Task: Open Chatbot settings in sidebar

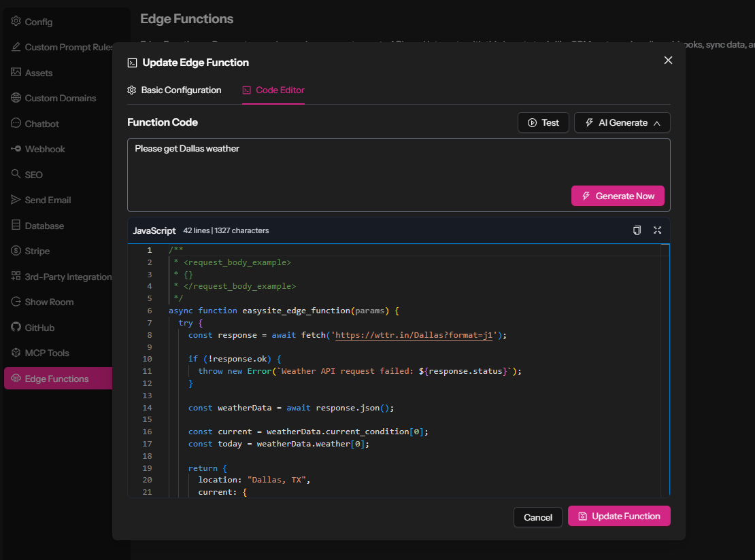Action: point(41,124)
